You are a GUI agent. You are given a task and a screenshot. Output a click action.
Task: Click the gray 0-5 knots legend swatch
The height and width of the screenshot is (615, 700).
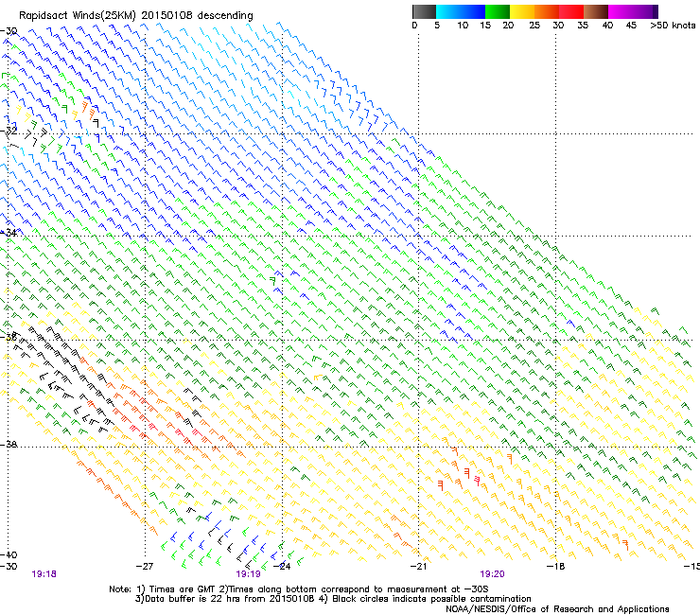(x=424, y=11)
